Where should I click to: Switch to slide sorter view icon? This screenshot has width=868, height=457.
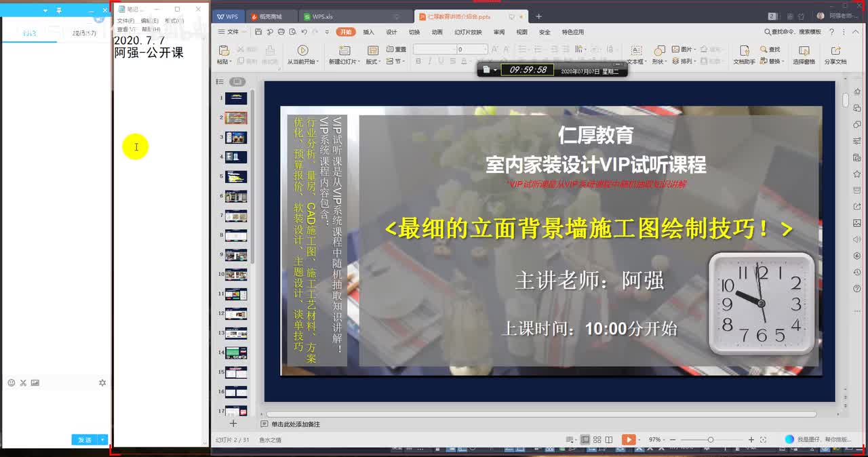pos(597,439)
